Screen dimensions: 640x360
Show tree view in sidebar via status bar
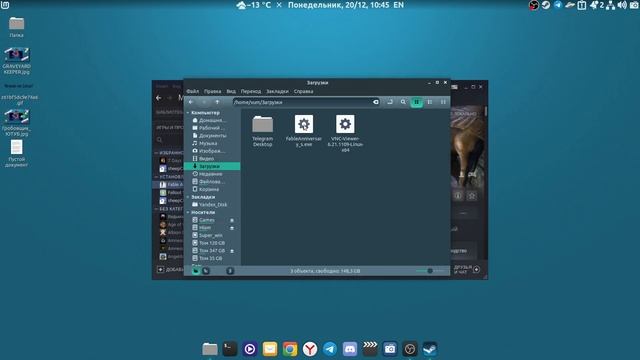click(x=206, y=271)
